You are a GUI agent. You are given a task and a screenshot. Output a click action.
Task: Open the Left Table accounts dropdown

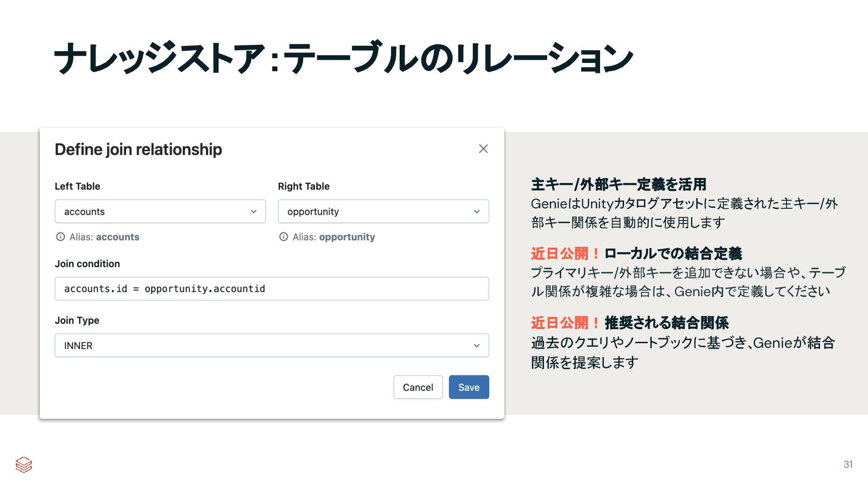tap(160, 211)
